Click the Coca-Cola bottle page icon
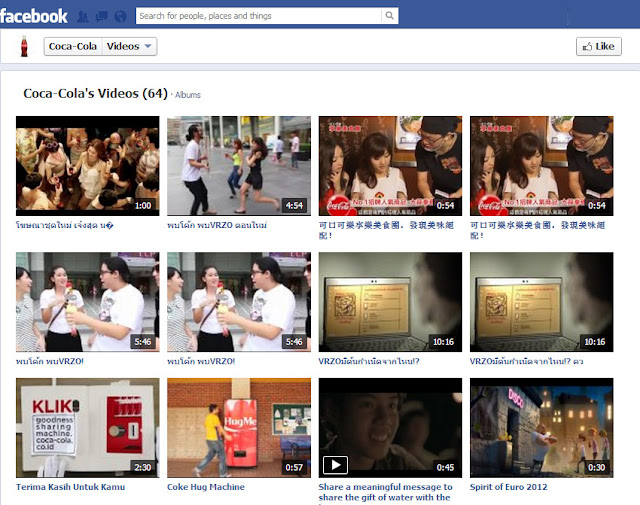Screen dimensions: 640x505 pos(23,46)
